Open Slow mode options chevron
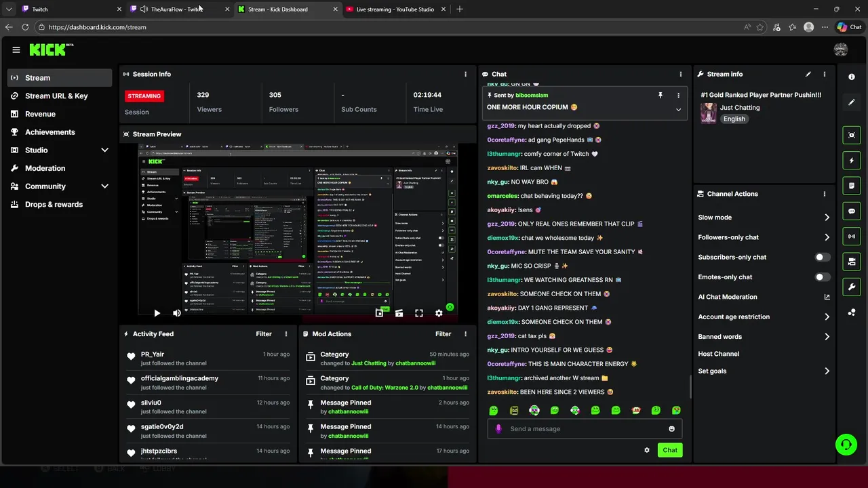The width and height of the screenshot is (868, 488). [827, 218]
